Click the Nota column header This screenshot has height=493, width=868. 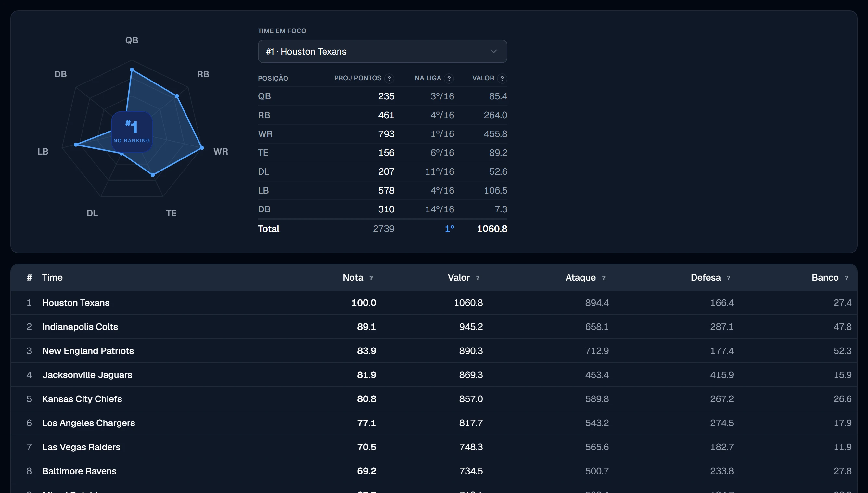(353, 278)
